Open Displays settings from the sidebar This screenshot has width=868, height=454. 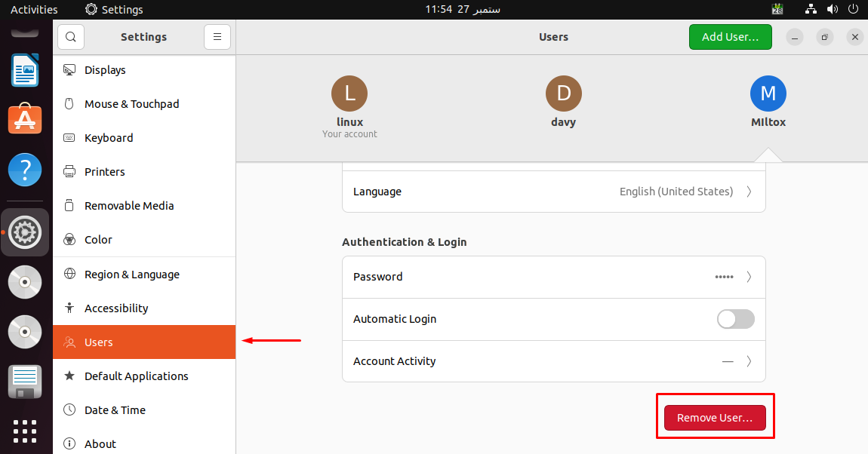pos(106,69)
